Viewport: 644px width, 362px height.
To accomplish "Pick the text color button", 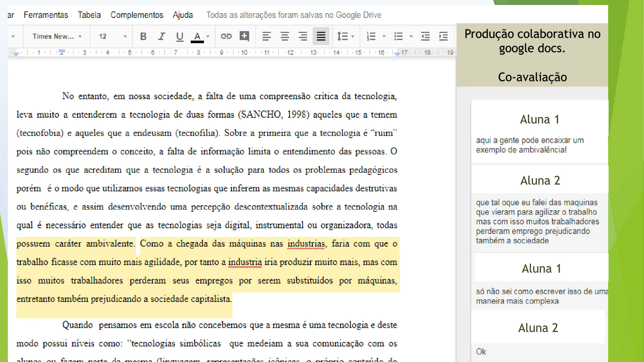I will [197, 36].
